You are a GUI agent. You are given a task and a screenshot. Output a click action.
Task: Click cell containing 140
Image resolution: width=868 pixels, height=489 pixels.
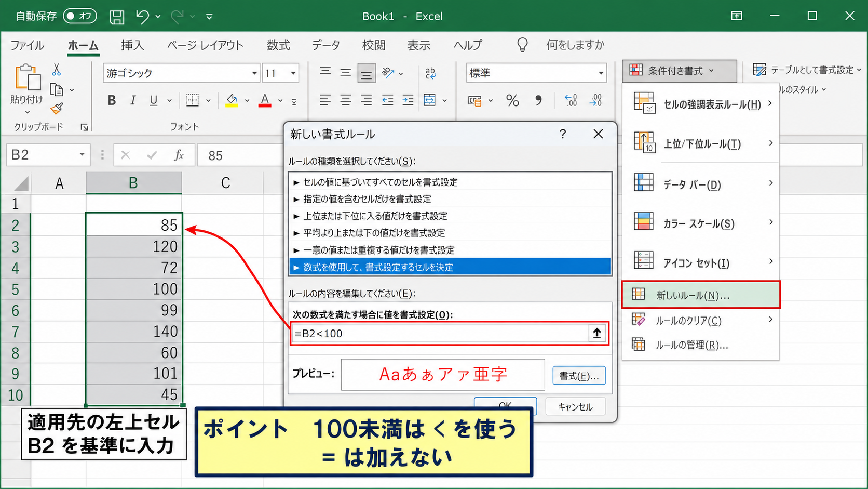(133, 331)
